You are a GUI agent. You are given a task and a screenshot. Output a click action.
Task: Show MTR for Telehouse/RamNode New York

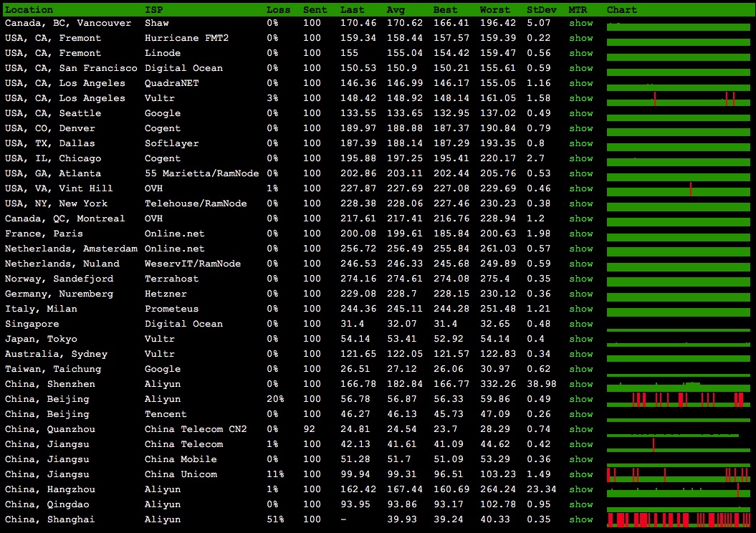tap(580, 203)
